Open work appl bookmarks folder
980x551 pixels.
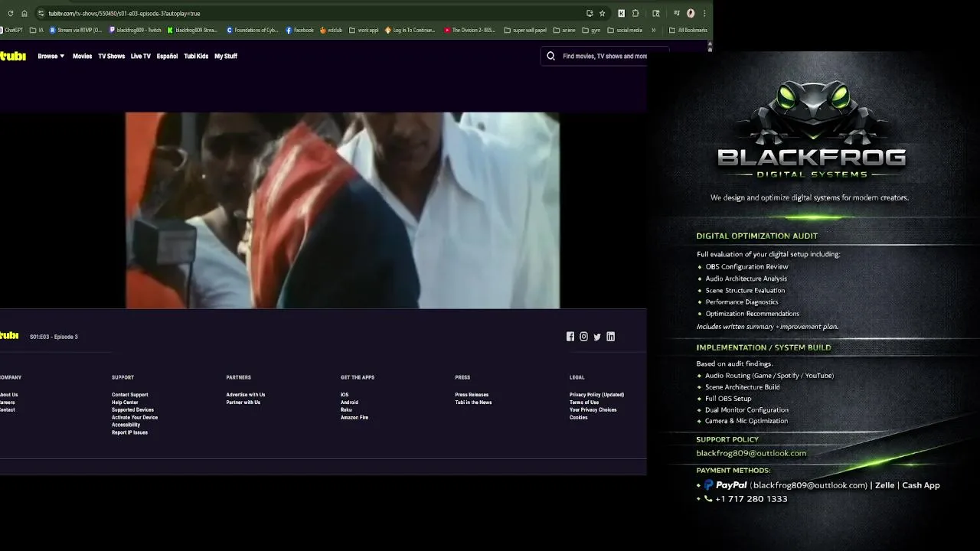click(x=364, y=31)
